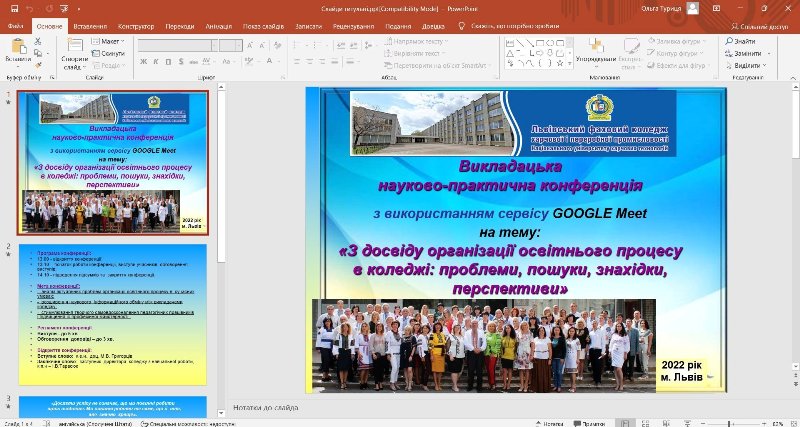Click the Скинути (Reset) slide button
This screenshot has width=800, height=427.
point(112,53)
